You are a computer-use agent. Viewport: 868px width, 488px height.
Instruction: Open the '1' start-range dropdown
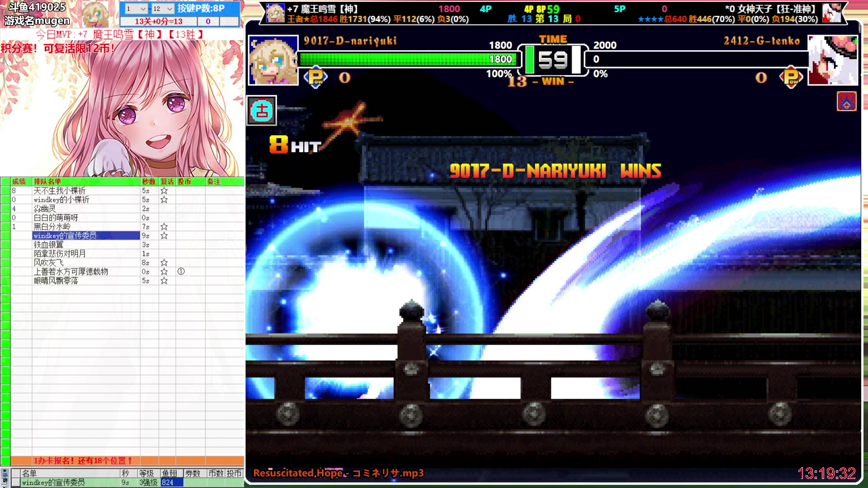pos(136,9)
